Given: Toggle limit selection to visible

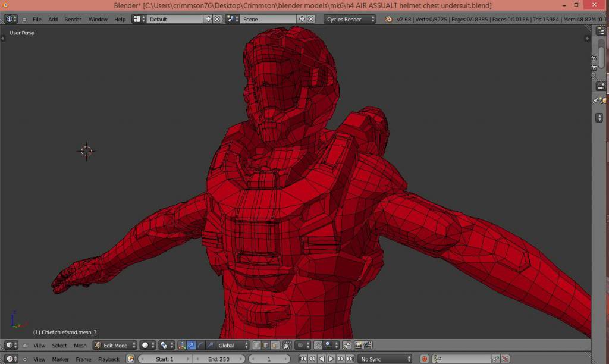Looking at the screenshot, I should [287, 345].
